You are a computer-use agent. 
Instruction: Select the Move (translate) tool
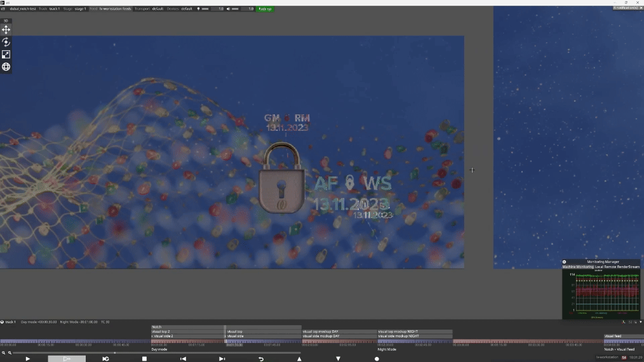[x=6, y=30]
